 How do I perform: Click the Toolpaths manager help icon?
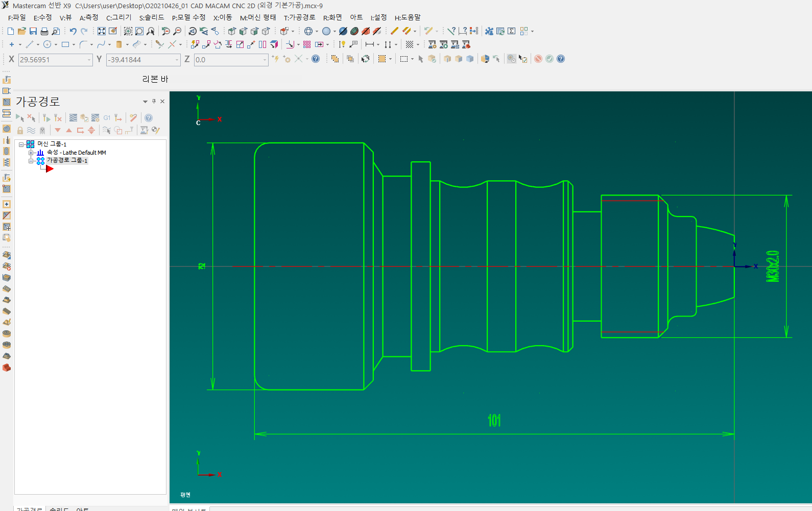pyautogui.click(x=149, y=118)
